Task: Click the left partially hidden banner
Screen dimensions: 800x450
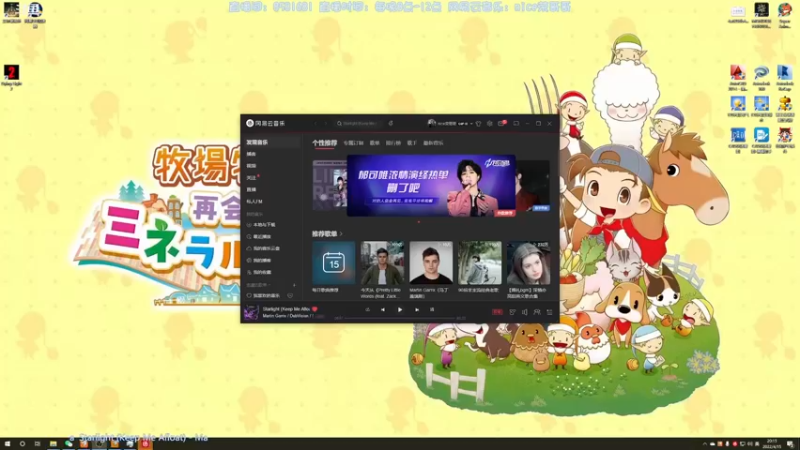Action: point(330,185)
